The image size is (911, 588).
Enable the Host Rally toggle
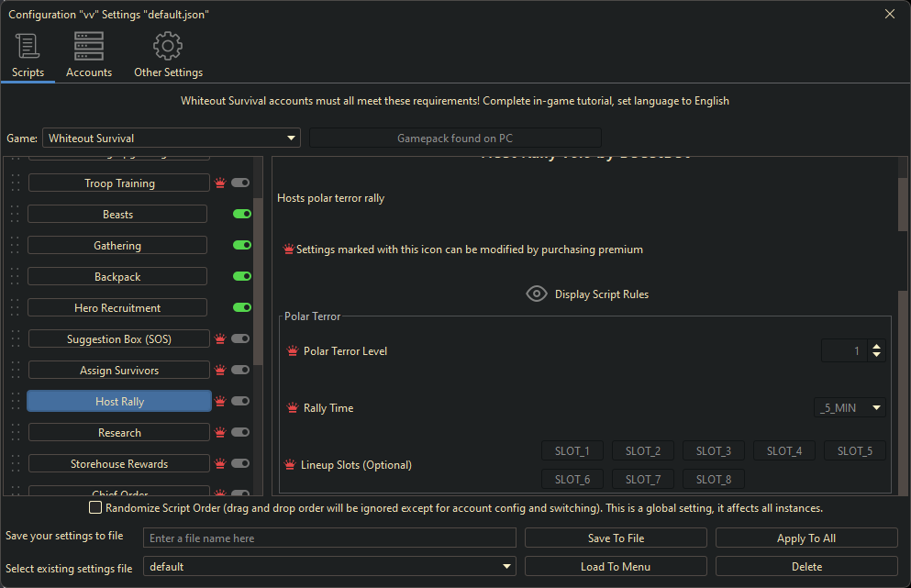coord(240,401)
